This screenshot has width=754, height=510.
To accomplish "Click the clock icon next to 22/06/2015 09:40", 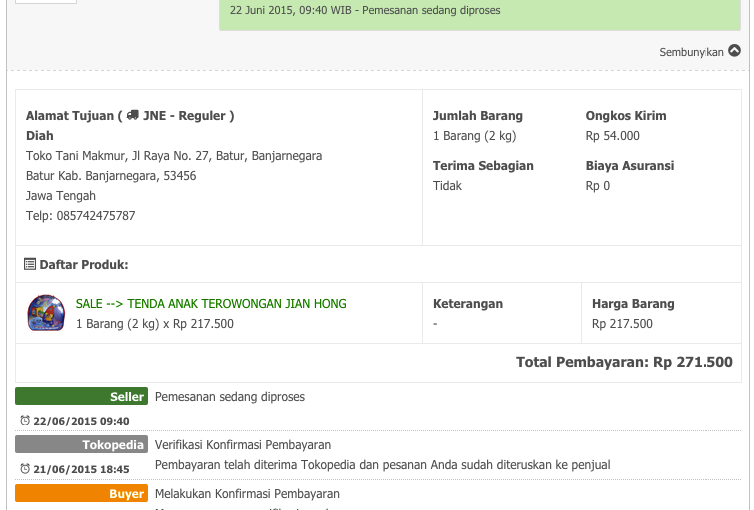I will (25, 421).
